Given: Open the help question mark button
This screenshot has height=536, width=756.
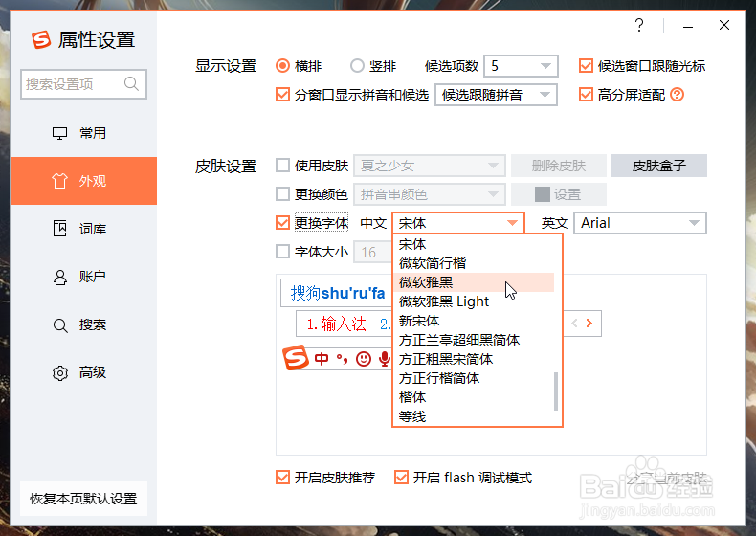Looking at the screenshot, I should pos(639,25).
